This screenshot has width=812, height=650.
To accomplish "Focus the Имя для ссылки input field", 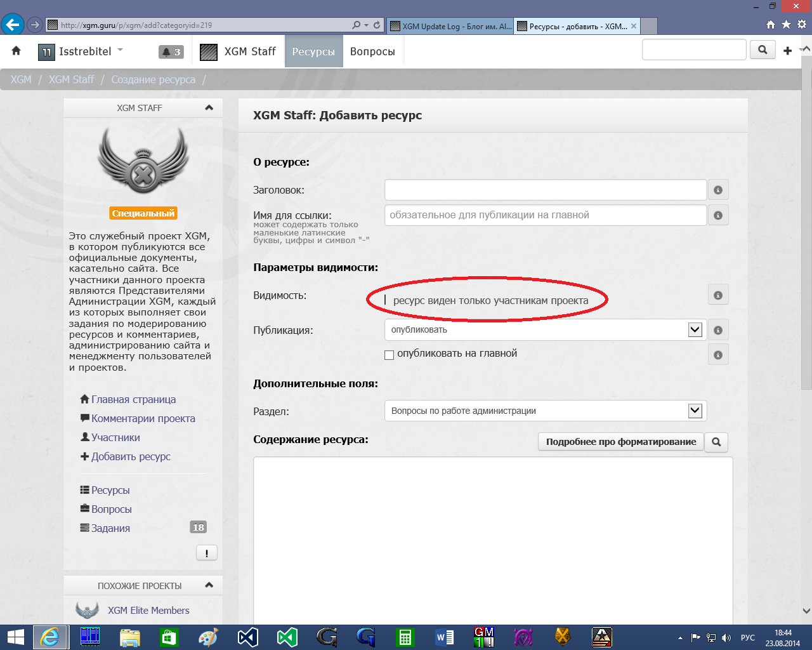I will click(x=546, y=215).
